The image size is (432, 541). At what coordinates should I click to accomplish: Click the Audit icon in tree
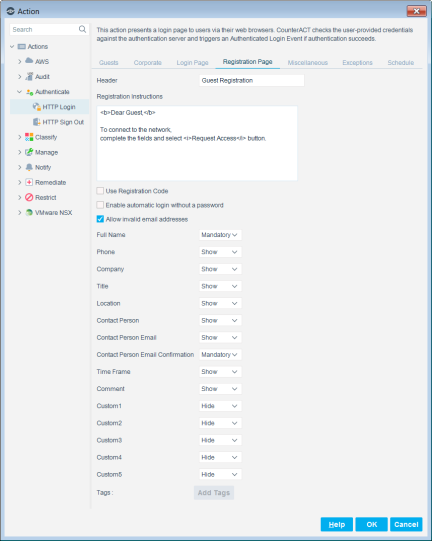pos(29,76)
